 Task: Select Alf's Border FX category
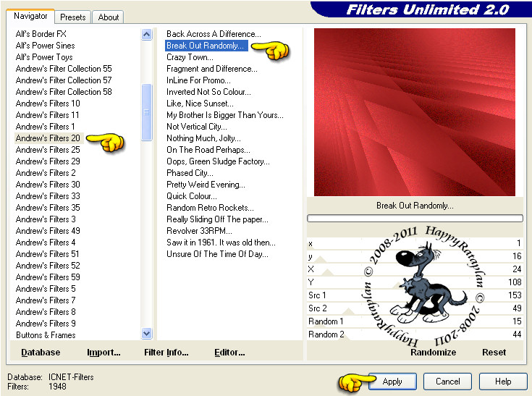click(x=41, y=34)
